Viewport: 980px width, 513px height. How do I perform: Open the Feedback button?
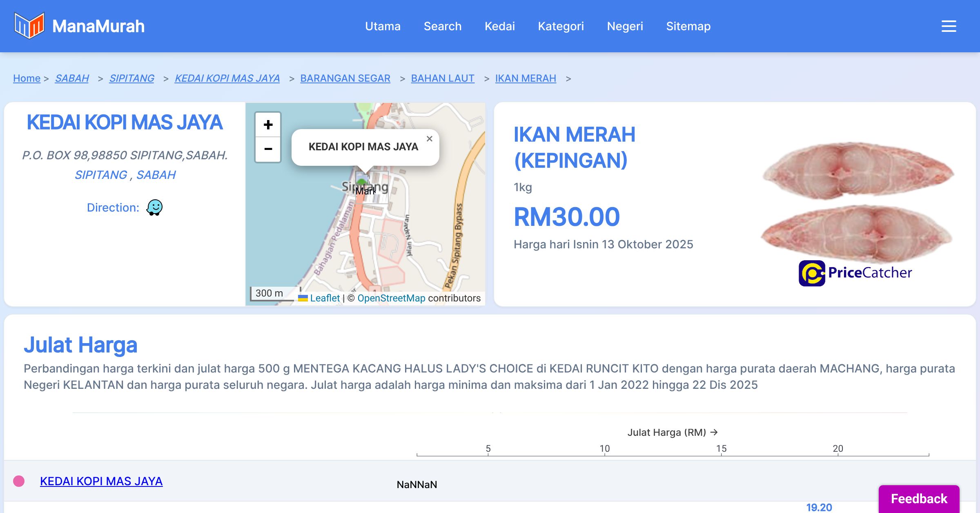point(919,498)
